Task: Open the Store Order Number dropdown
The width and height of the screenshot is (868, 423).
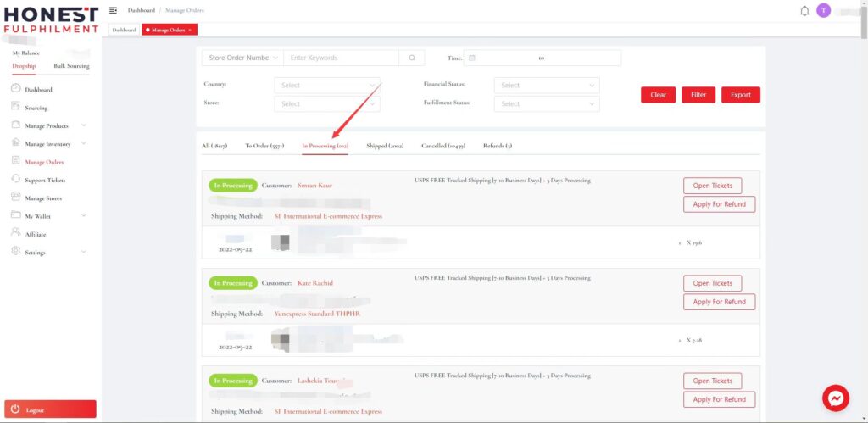Action: [242, 58]
